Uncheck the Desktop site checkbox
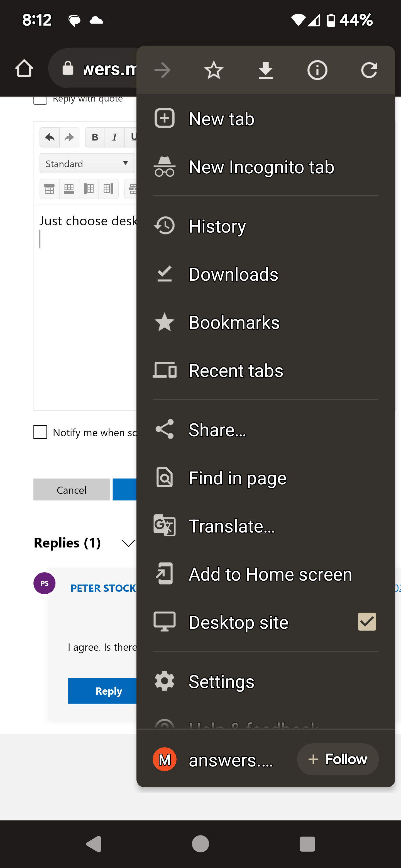The image size is (401, 868). [366, 622]
